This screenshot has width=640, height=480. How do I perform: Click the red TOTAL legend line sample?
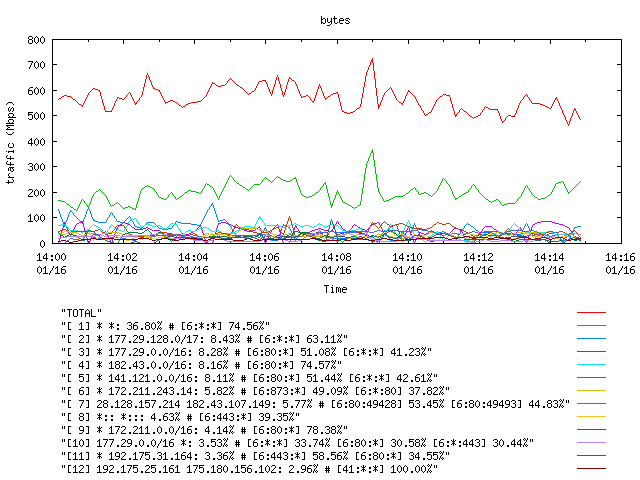(591, 313)
